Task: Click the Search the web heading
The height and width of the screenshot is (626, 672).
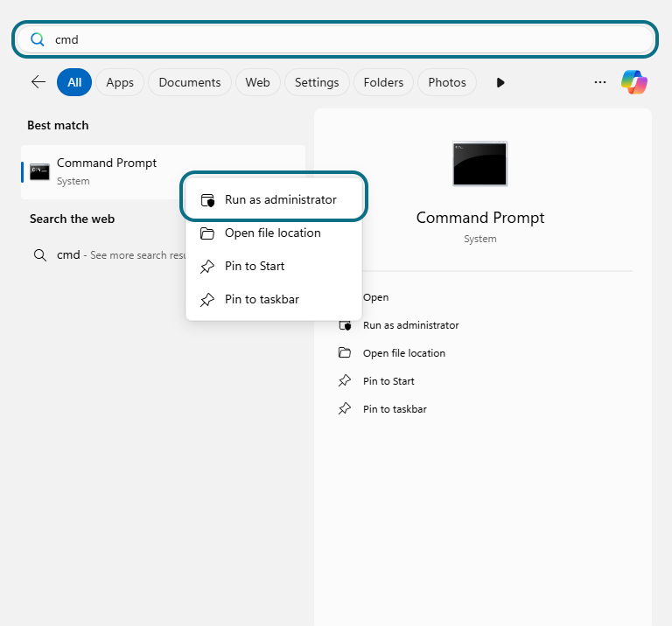Action: 72,219
